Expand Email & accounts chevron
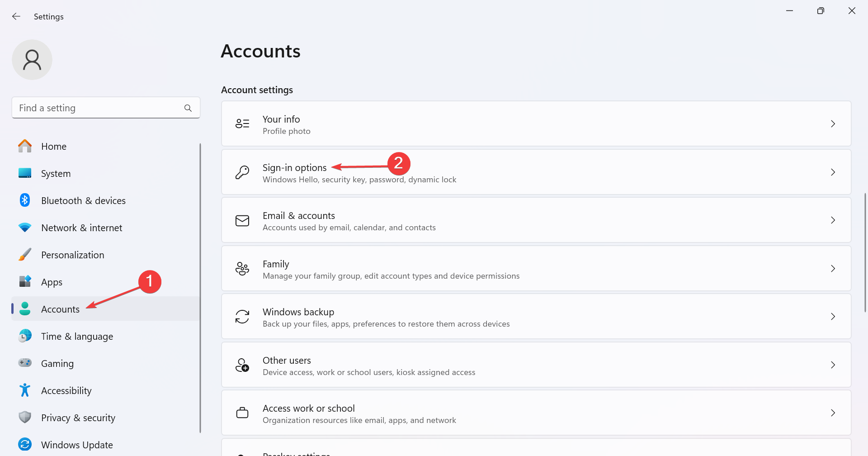 [x=833, y=220]
